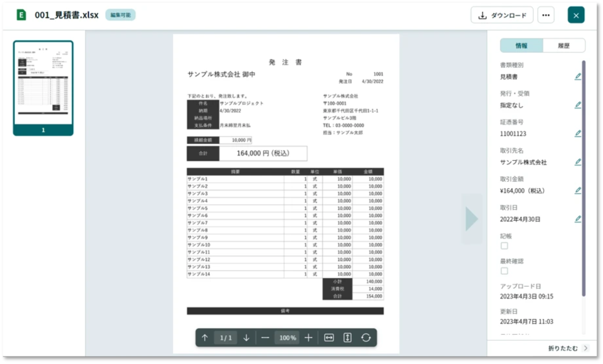
Task: Edit the 書類種別 field pencil icon
Action: click(578, 77)
